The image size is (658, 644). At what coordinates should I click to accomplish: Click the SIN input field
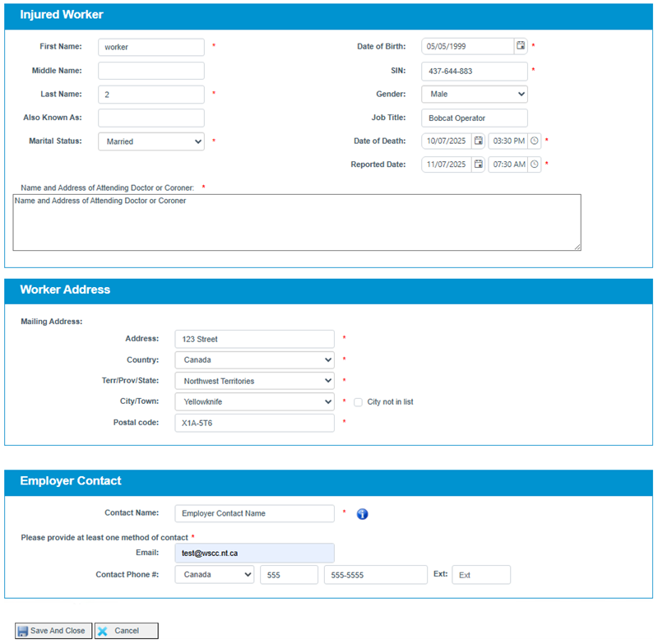click(x=475, y=71)
